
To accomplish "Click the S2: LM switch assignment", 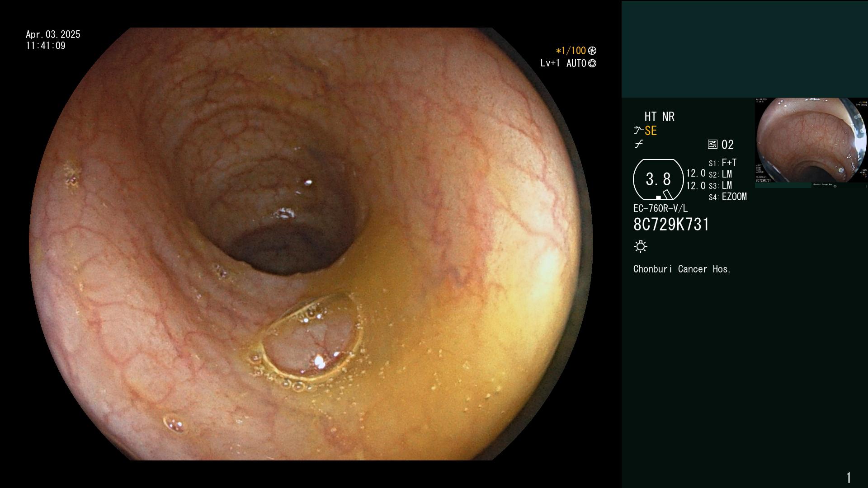I will tap(720, 174).
